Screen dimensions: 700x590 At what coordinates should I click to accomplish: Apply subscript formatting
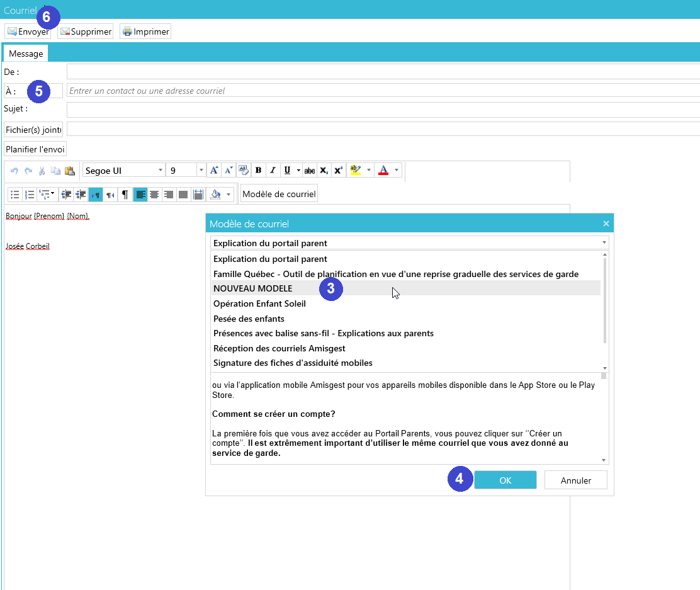click(324, 170)
